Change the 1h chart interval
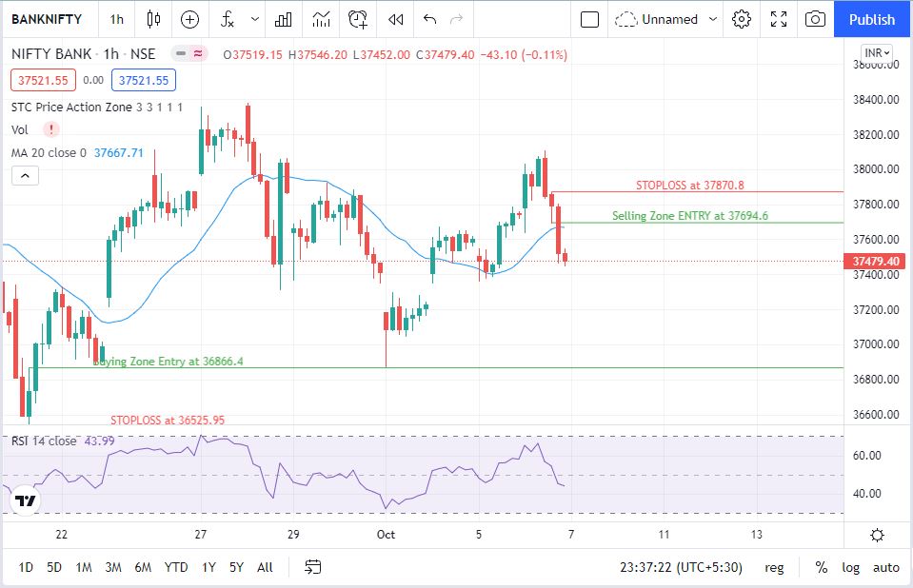This screenshot has height=588, width=913. 116,19
